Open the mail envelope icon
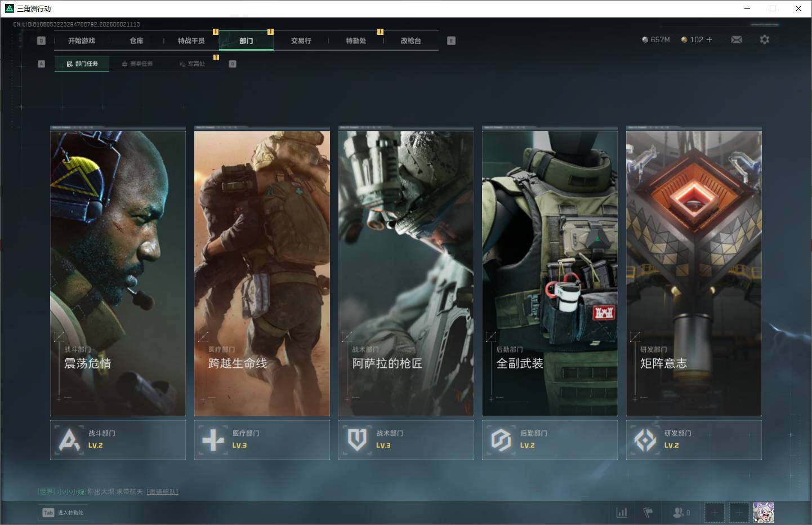 (737, 39)
